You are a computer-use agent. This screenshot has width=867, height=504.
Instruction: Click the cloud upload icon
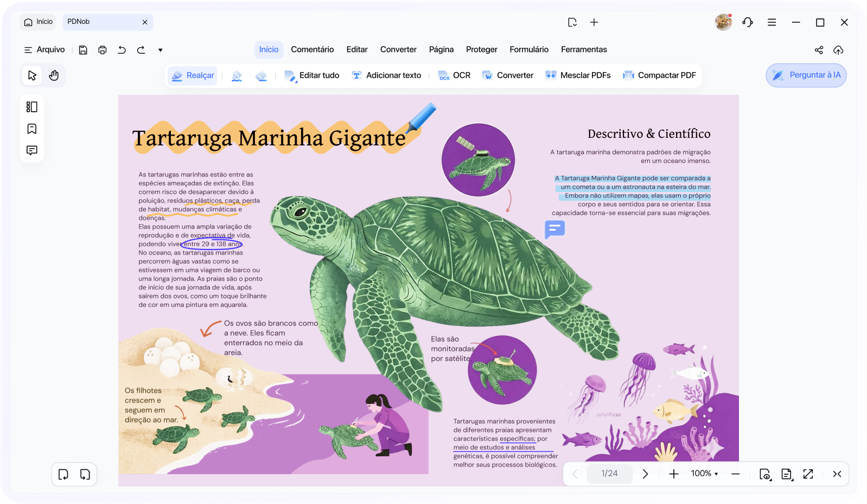pos(838,50)
